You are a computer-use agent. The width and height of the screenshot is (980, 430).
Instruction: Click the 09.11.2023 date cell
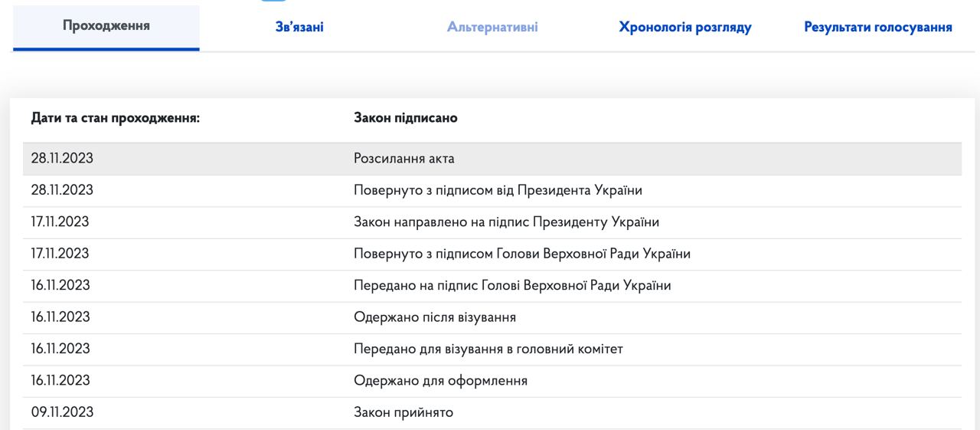[x=62, y=412]
